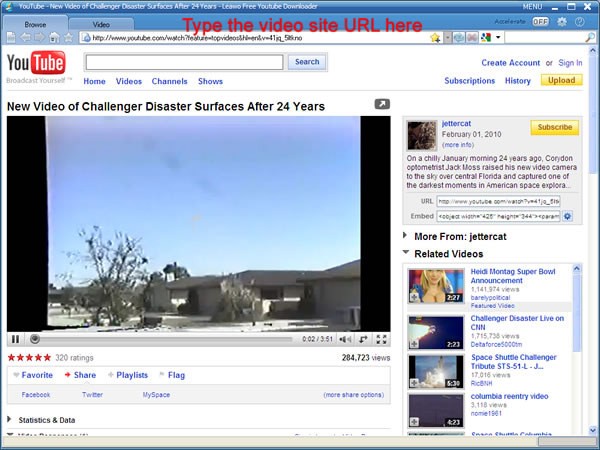Click the jettercat channel avatar thumbnail
Image resolution: width=600 pixels, height=450 pixels.
422,135
